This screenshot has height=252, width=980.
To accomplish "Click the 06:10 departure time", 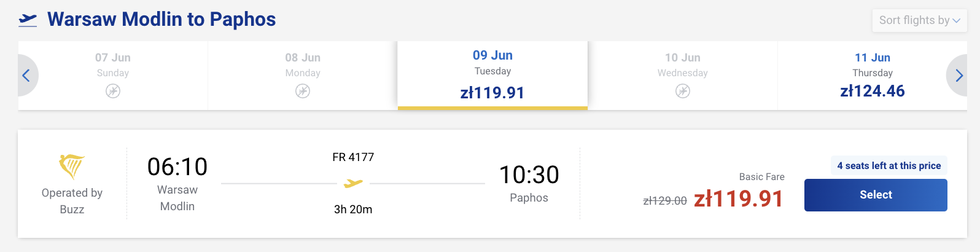I will [177, 167].
